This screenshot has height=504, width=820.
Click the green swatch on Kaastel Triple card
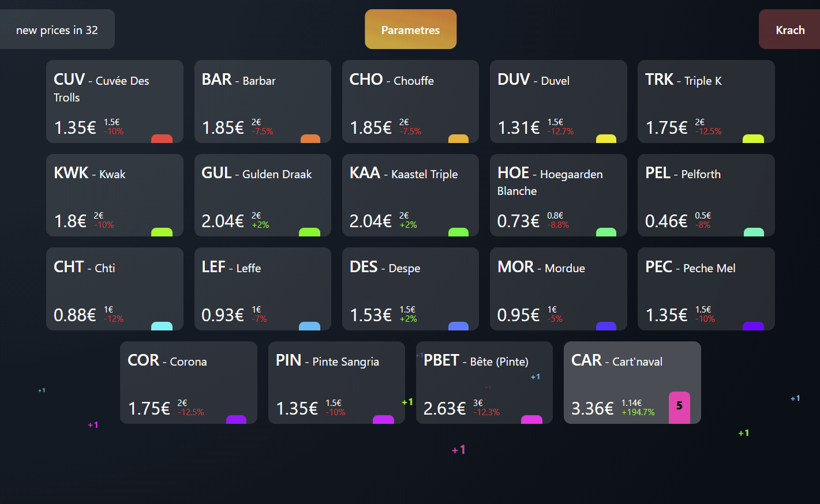[x=458, y=232]
